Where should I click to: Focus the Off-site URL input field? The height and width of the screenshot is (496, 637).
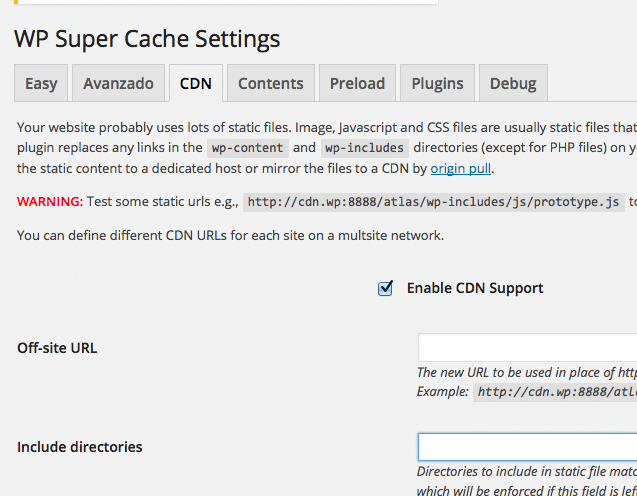click(527, 348)
